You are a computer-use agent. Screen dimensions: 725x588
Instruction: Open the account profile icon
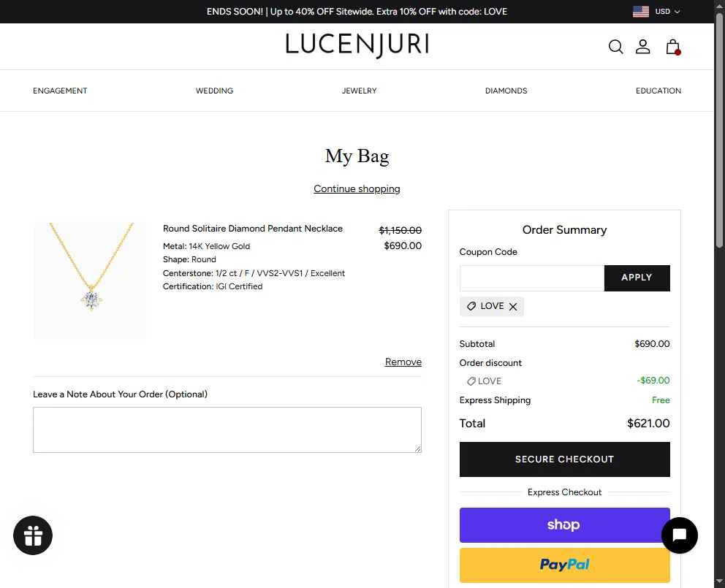click(642, 47)
